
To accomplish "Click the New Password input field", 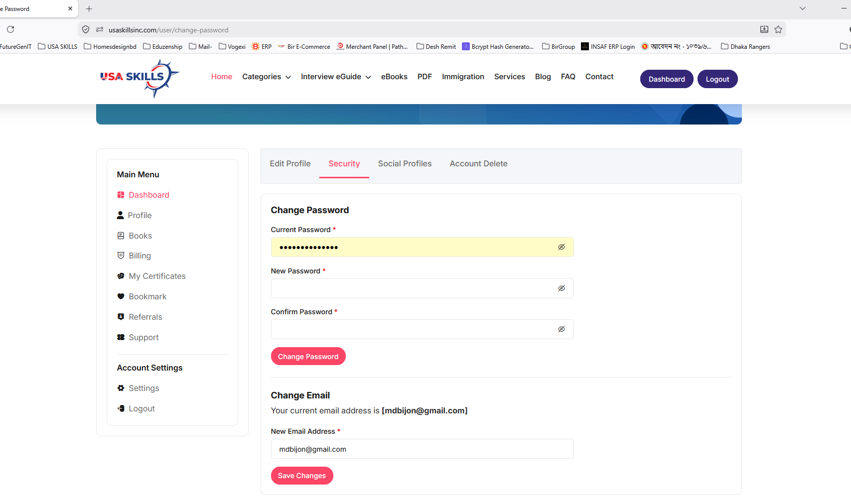I will click(423, 288).
